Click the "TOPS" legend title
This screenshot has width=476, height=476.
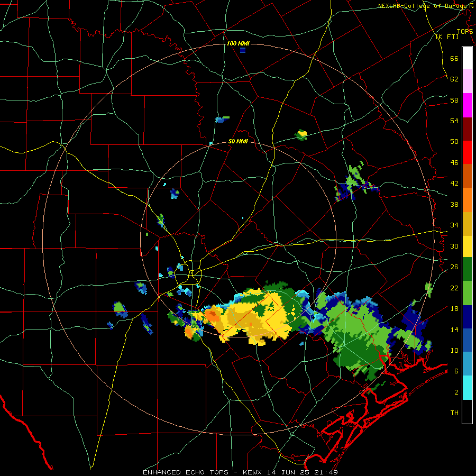pos(465,31)
